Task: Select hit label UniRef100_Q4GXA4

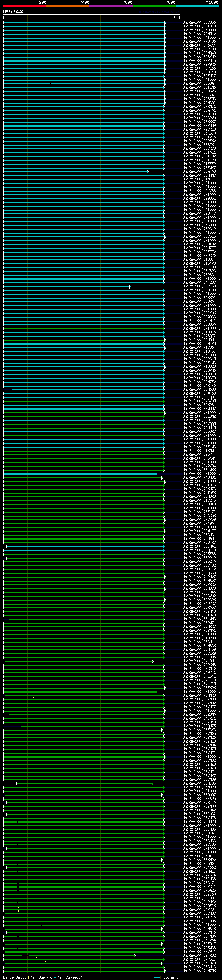Action: [x=199, y=459]
